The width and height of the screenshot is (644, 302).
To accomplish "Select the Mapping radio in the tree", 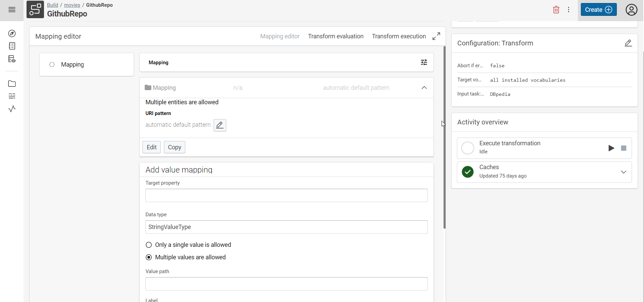I will coord(52,65).
